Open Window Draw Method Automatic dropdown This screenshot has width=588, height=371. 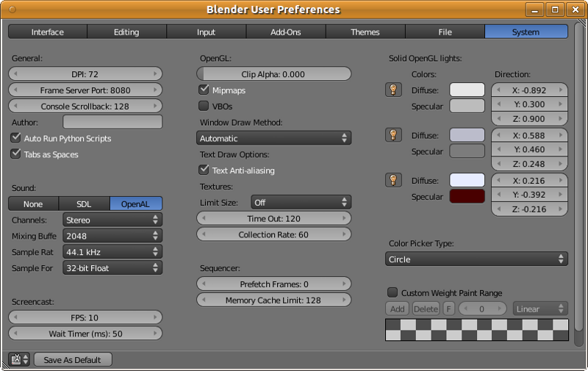point(273,138)
